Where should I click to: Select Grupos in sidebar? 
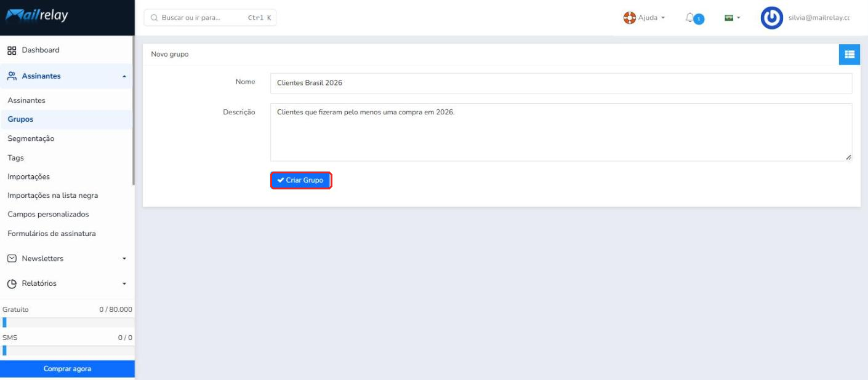66,119
